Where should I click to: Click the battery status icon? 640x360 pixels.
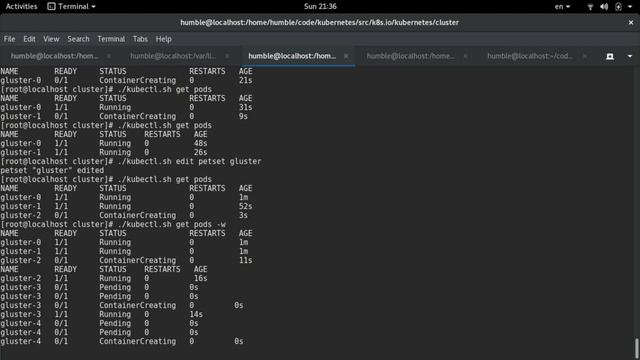(618, 7)
